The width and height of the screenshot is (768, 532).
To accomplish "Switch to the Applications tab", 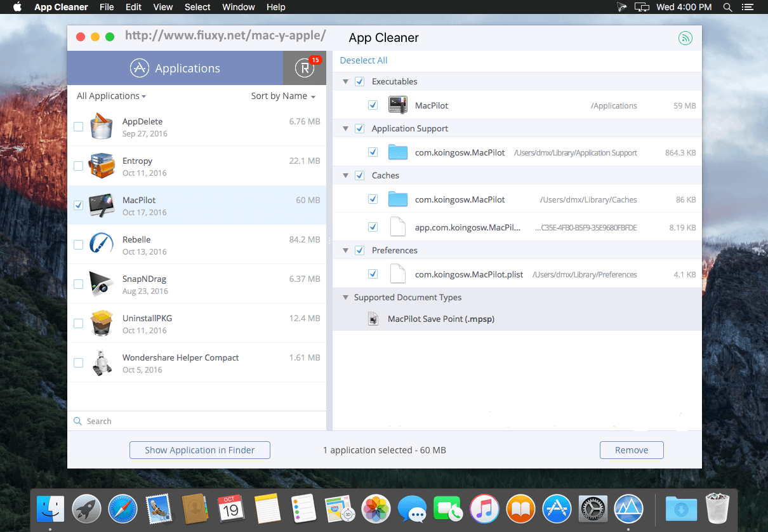I will [175, 68].
